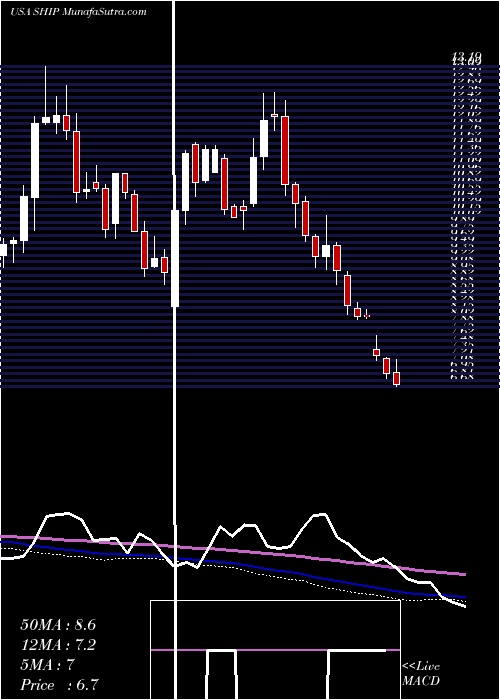Click the "12MA : 7.2" value

pyautogui.click(x=58, y=645)
